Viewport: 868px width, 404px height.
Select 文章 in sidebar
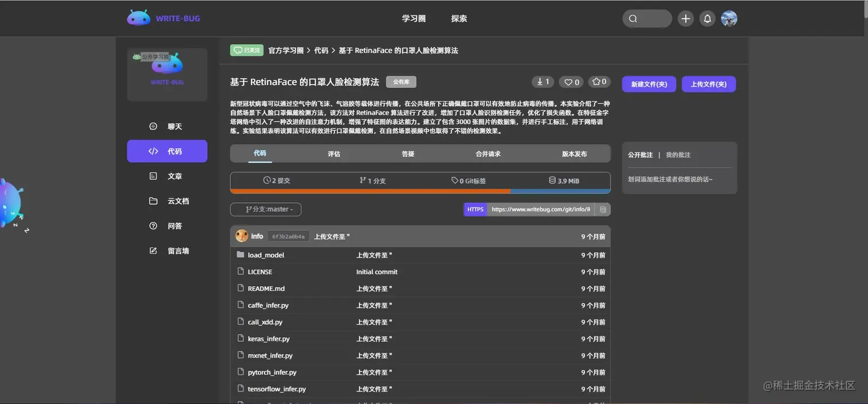click(x=167, y=176)
